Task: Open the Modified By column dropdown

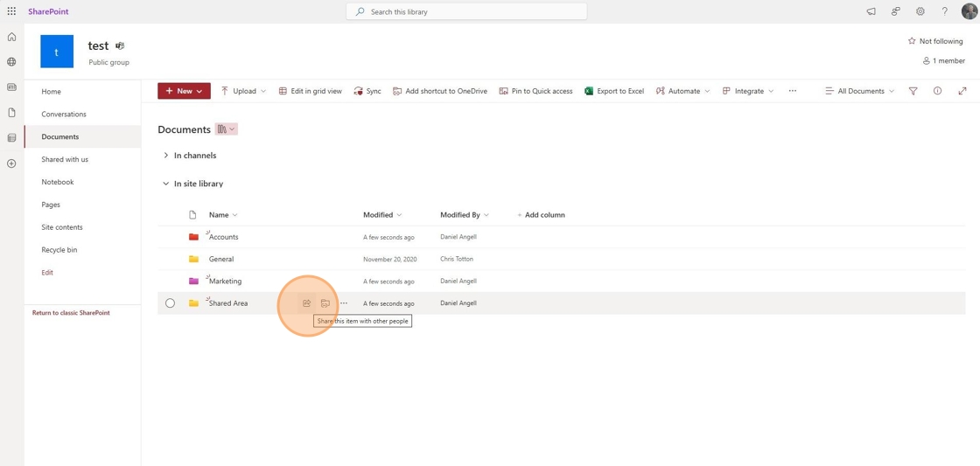Action: pos(465,215)
